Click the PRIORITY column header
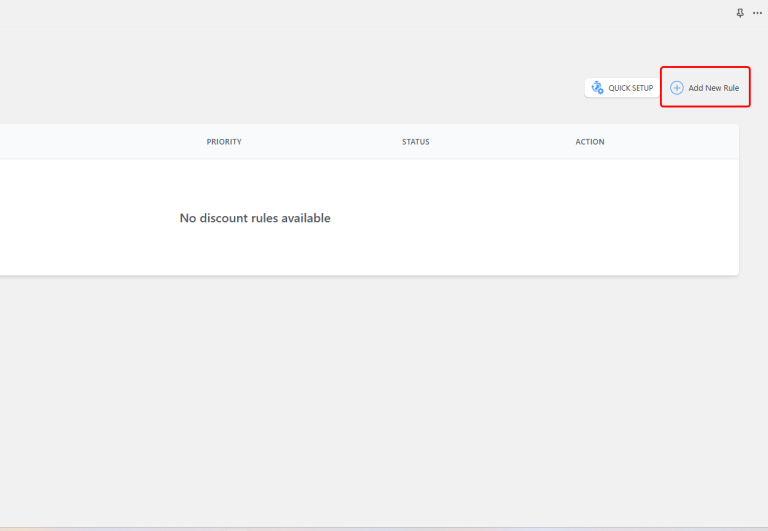 [224, 142]
